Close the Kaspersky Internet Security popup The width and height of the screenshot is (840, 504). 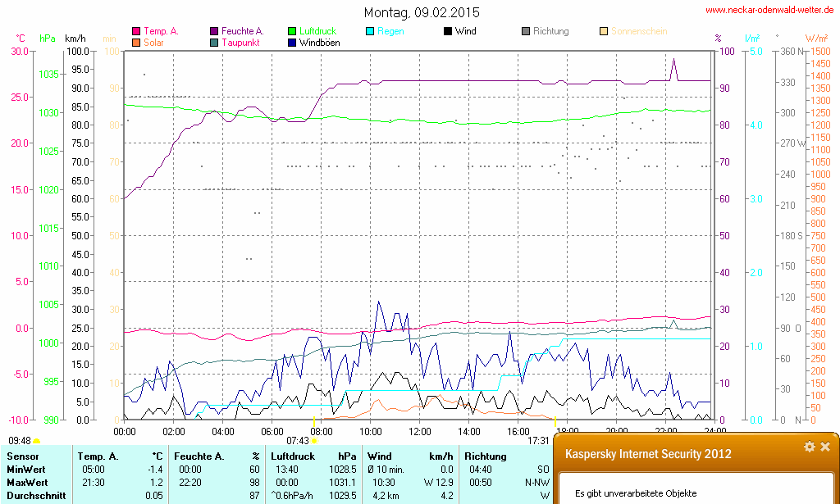[825, 447]
